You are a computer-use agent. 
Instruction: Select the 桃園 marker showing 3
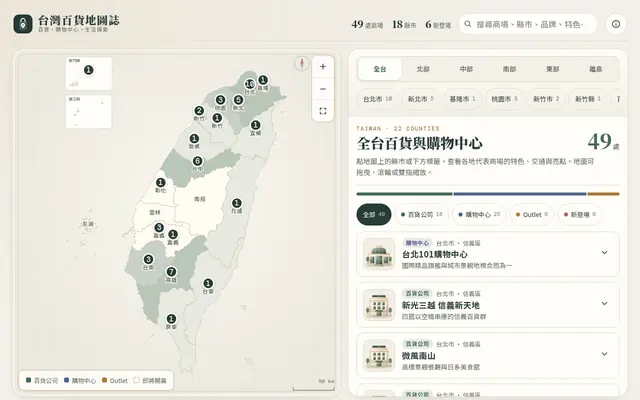(x=220, y=100)
